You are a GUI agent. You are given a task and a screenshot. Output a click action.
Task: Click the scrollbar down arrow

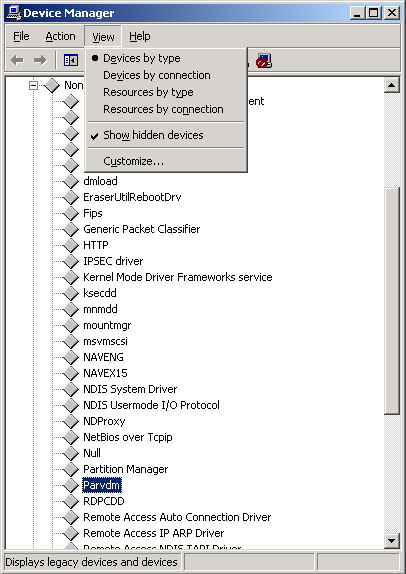[391, 540]
